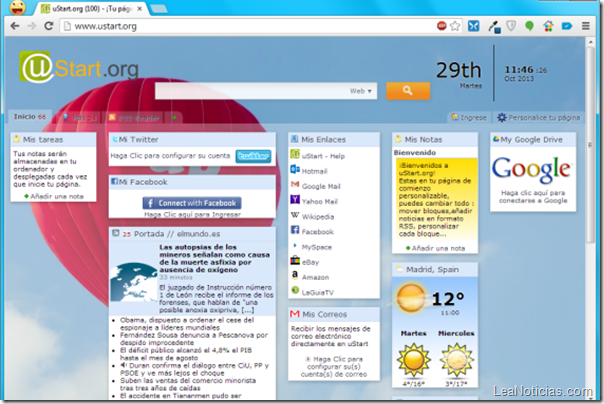This screenshot has height=404, width=604.
Task: Click the Mis tareas widget header
Action: pos(54,139)
